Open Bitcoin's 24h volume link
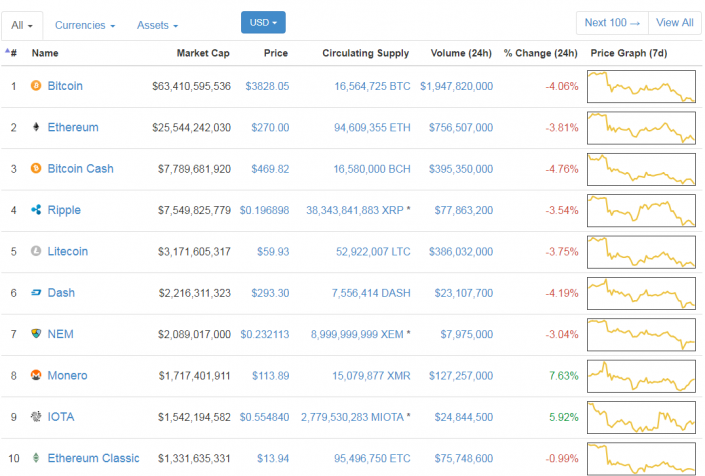Image resolution: width=705 pixels, height=476 pixels. click(x=456, y=86)
